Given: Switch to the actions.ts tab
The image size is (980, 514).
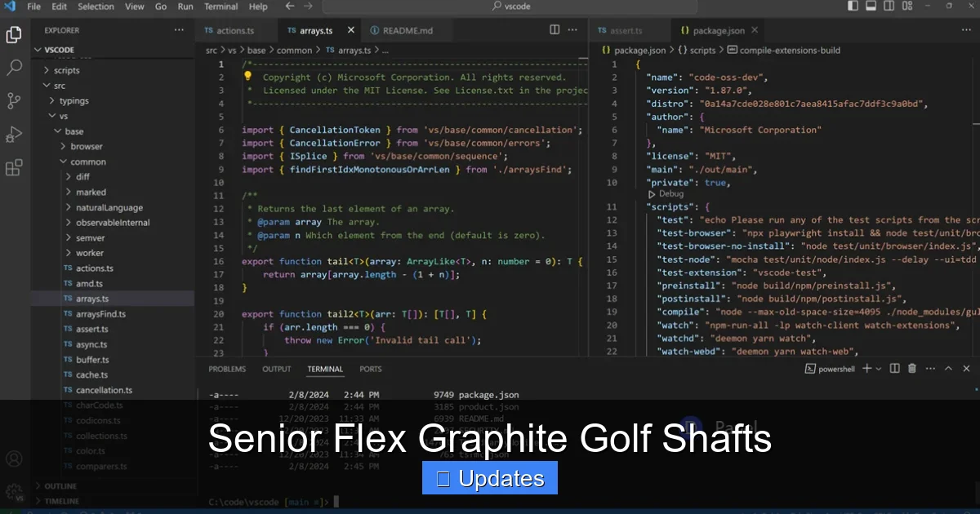Looking at the screenshot, I should [x=237, y=30].
